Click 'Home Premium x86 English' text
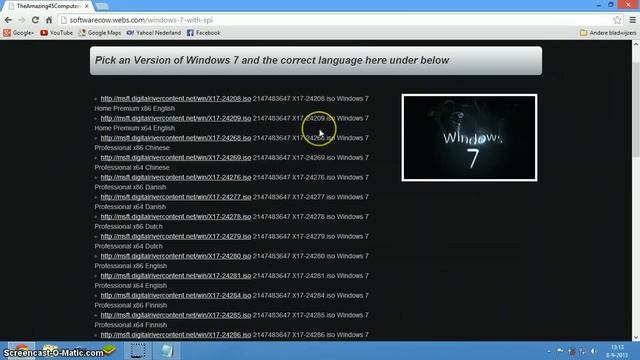This screenshot has height=360, width=640. [135, 108]
